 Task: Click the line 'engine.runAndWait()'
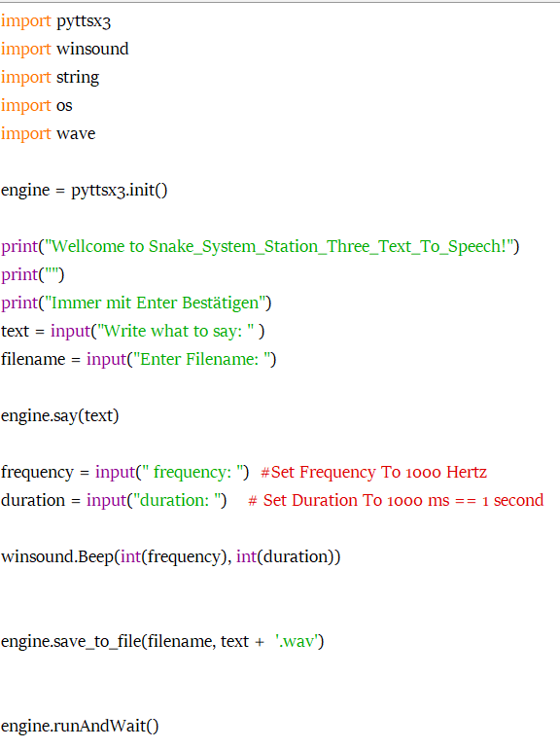80,726
